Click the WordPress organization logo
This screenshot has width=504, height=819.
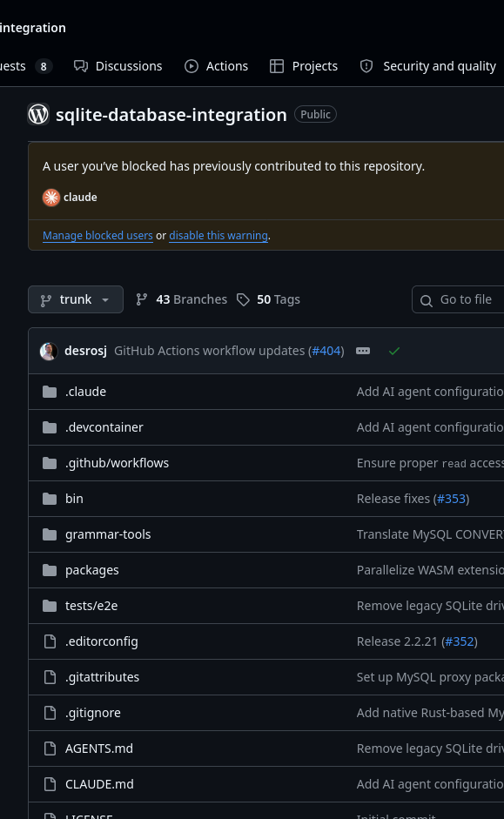click(x=38, y=114)
